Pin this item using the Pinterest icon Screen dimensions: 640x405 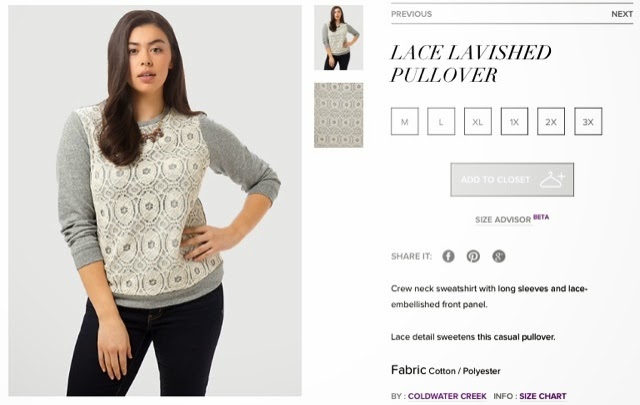(x=473, y=256)
